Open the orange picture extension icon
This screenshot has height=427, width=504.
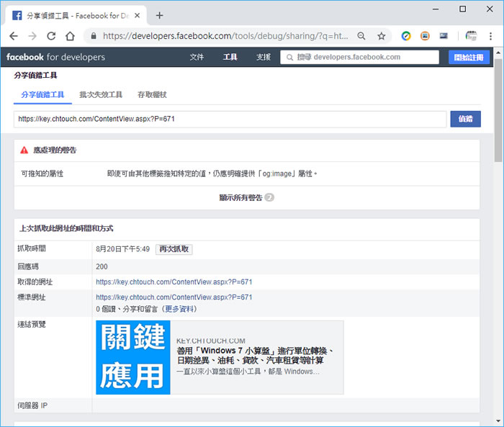tap(425, 36)
